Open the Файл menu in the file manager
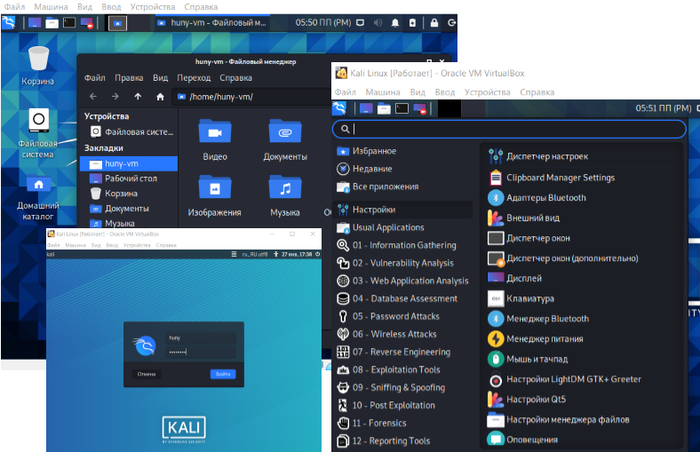The height and width of the screenshot is (452, 700). tap(95, 78)
